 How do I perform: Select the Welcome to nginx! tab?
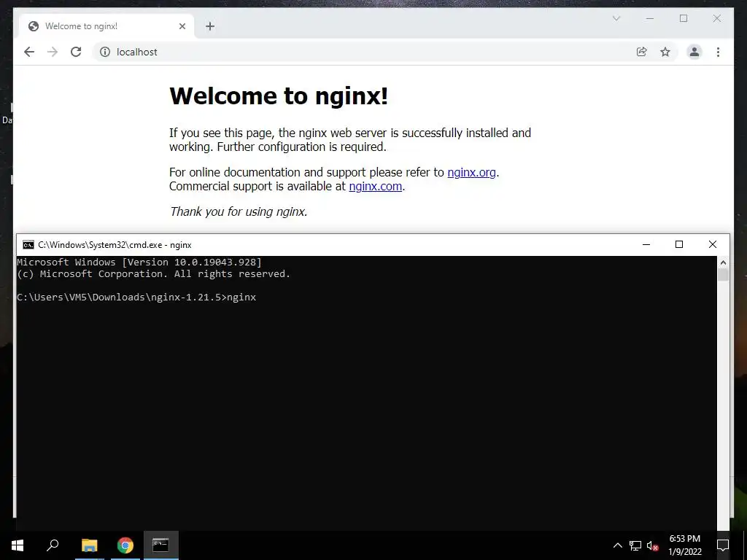pos(107,26)
